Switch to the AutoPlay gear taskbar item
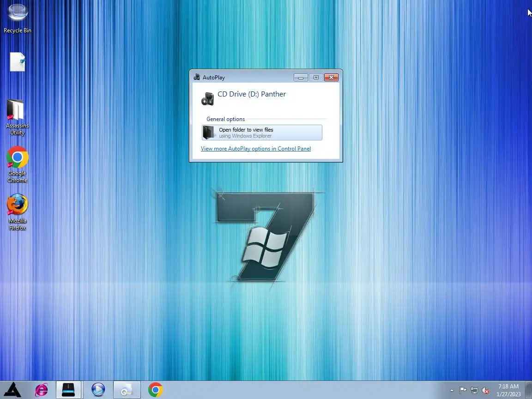The image size is (532, 399). click(127, 390)
